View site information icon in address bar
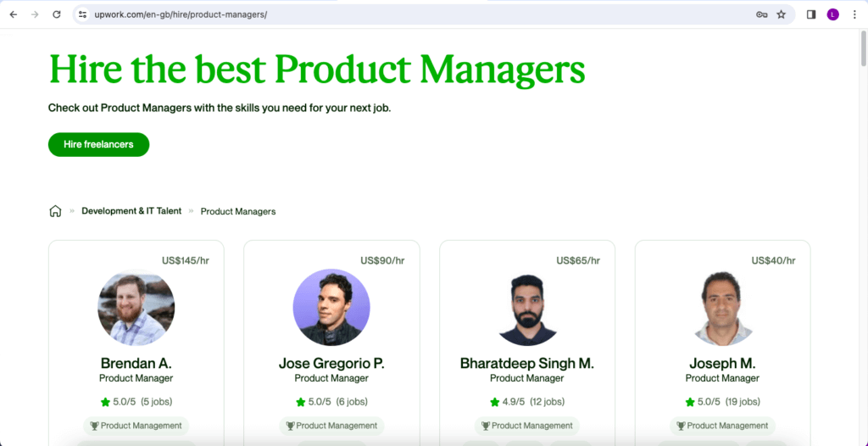This screenshot has width=868, height=446. (x=82, y=14)
